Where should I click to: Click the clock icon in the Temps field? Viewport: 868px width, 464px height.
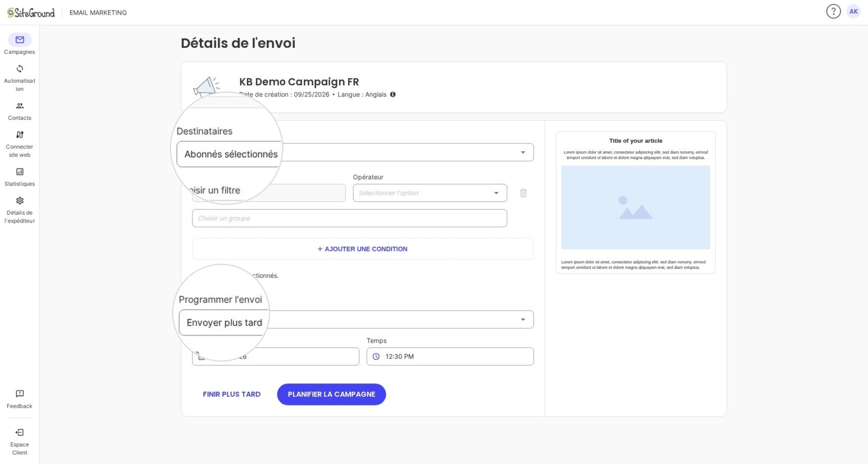click(x=376, y=356)
